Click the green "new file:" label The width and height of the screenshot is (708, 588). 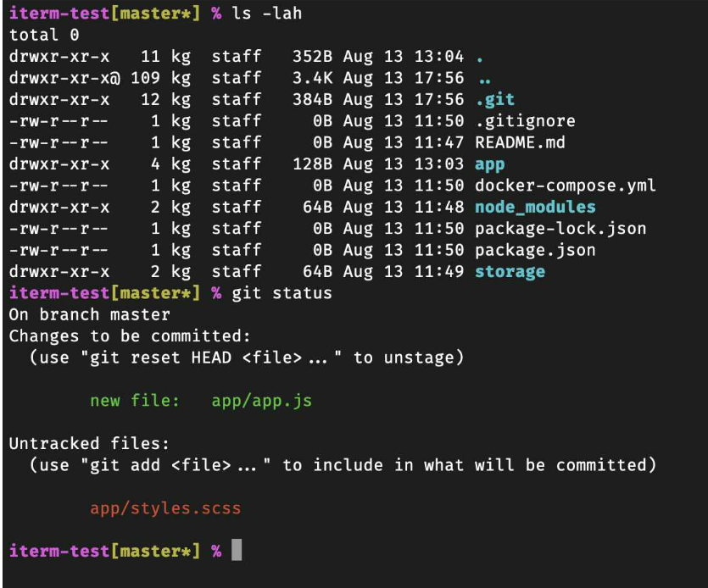[x=135, y=401]
